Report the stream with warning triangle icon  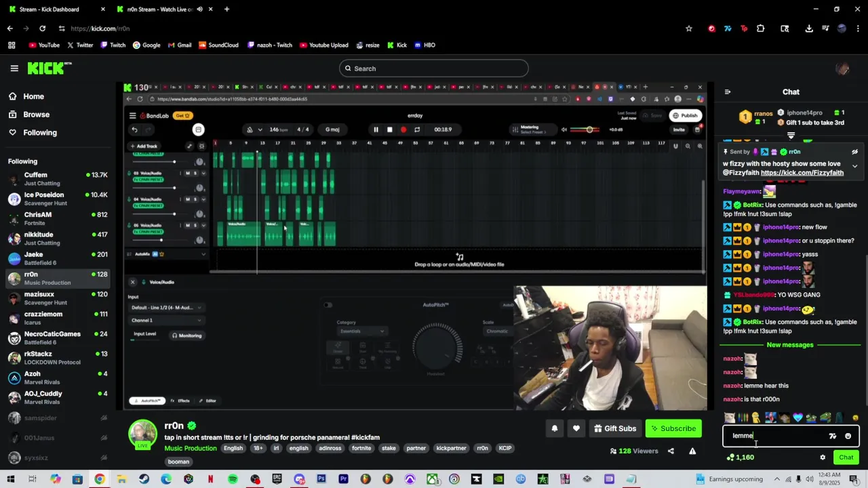[692, 451]
